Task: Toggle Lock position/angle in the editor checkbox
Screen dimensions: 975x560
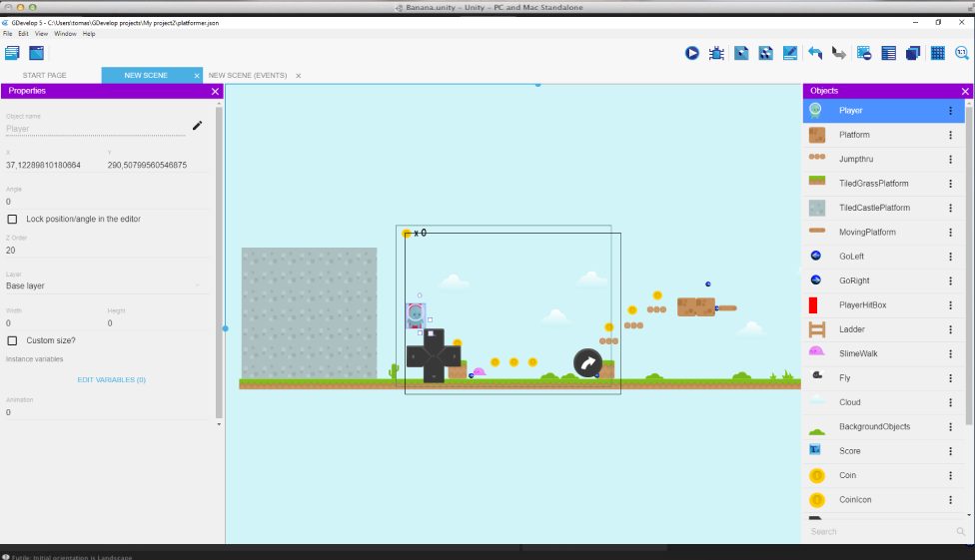Action: point(12,219)
